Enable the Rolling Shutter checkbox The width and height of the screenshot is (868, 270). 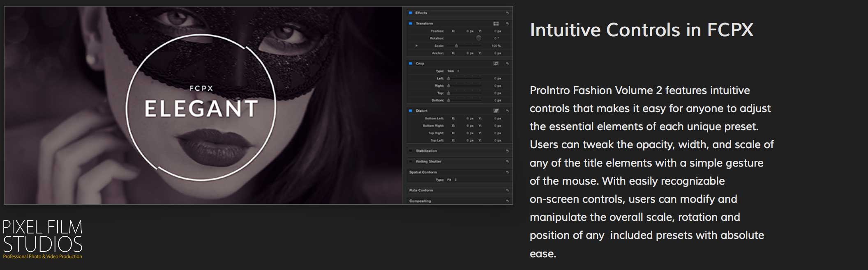point(411,162)
